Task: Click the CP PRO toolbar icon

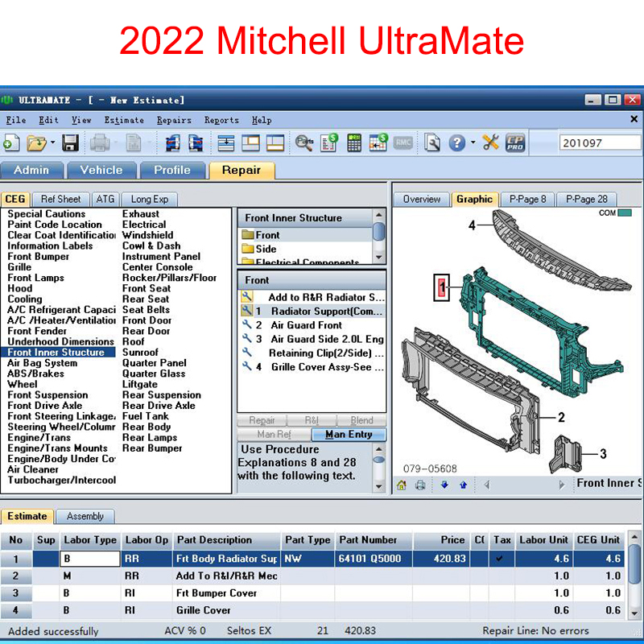Action: pyautogui.click(x=515, y=143)
